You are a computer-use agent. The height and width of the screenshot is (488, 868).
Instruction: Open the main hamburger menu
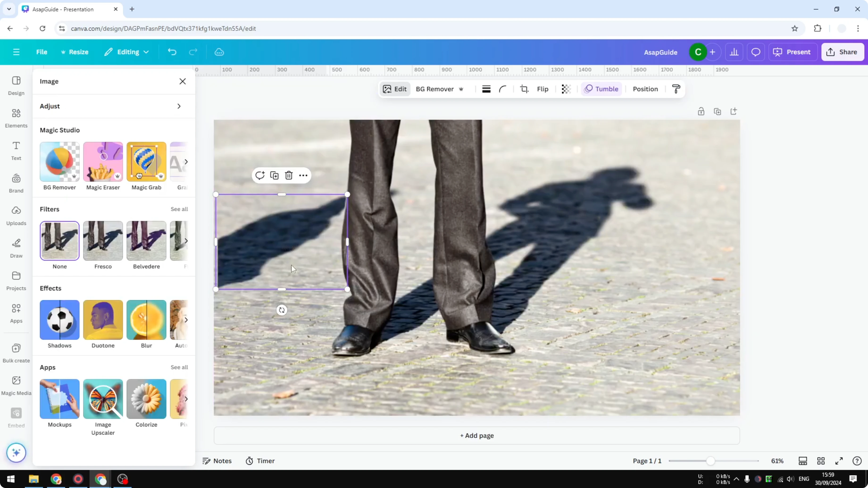tap(16, 52)
